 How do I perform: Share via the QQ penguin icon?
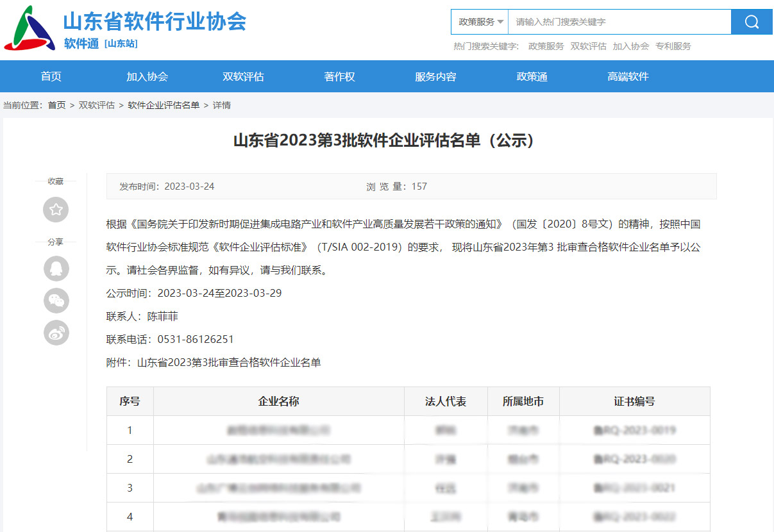[x=56, y=269]
